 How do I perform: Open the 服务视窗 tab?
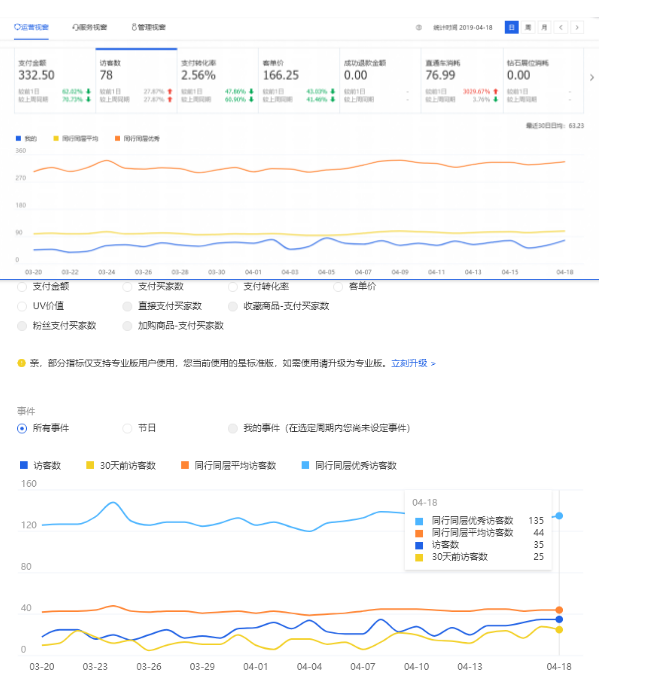click(89, 27)
